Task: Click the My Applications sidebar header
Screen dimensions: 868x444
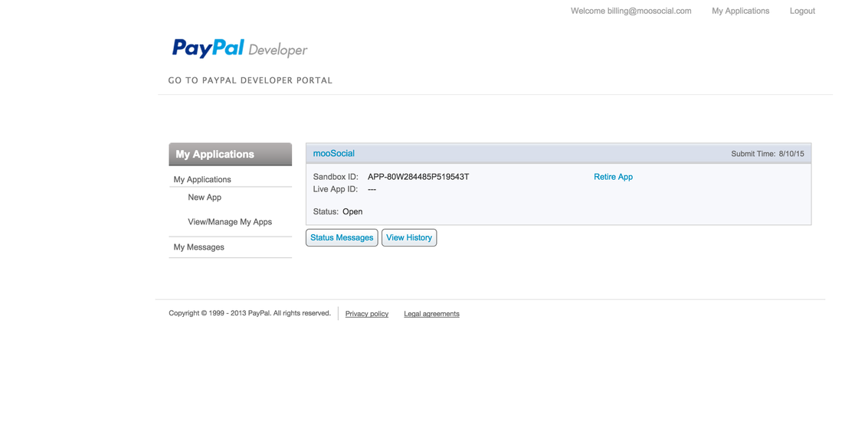Action: tap(231, 155)
